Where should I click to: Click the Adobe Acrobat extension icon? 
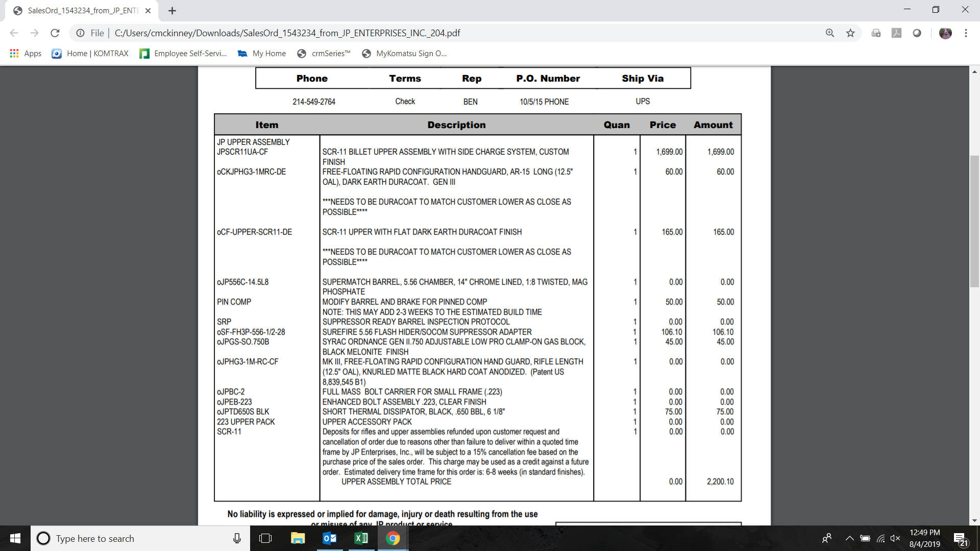pos(896,33)
